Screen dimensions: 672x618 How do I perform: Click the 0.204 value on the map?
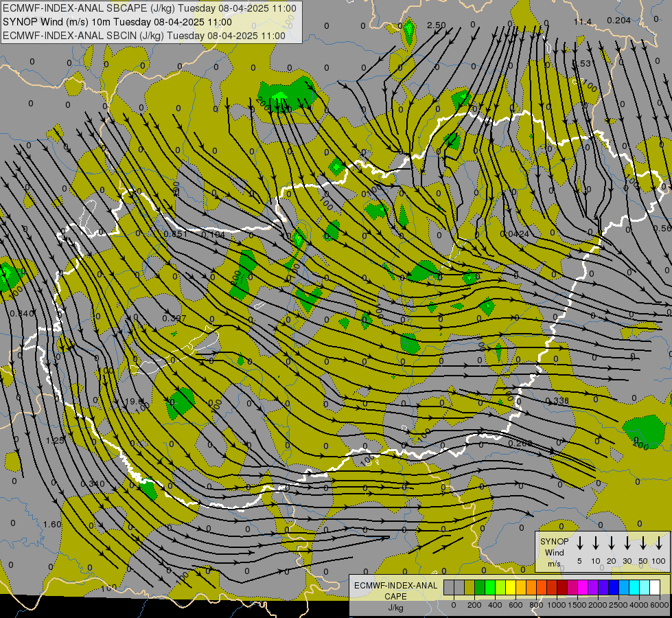619,21
